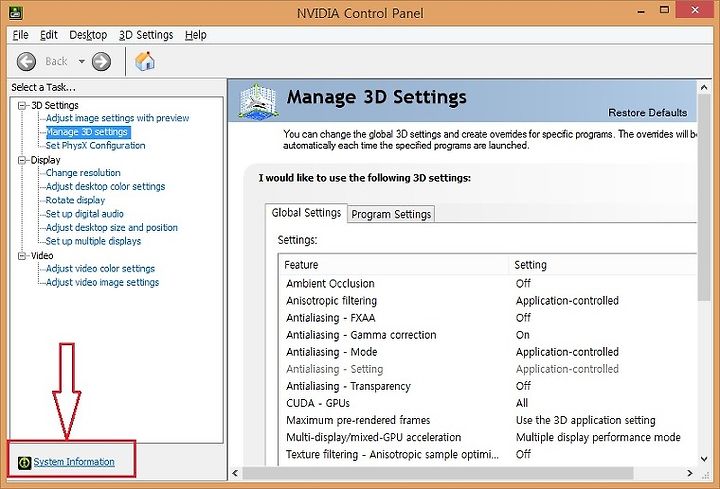Select the Antialiasing - Mode row

coord(488,352)
